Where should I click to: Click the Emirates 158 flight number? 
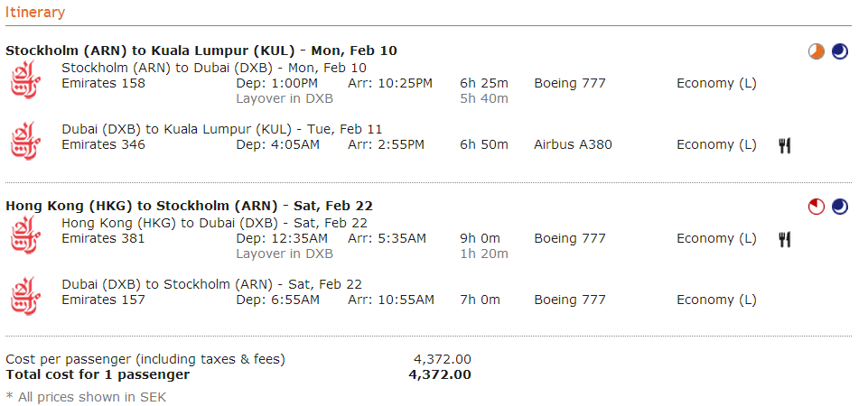click(103, 84)
